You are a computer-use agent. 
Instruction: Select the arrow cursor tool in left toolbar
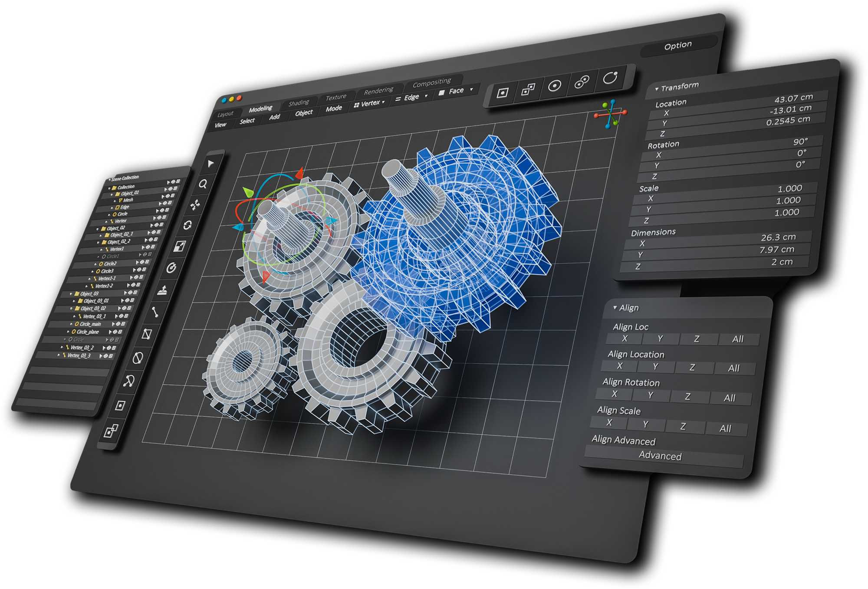[x=211, y=164]
